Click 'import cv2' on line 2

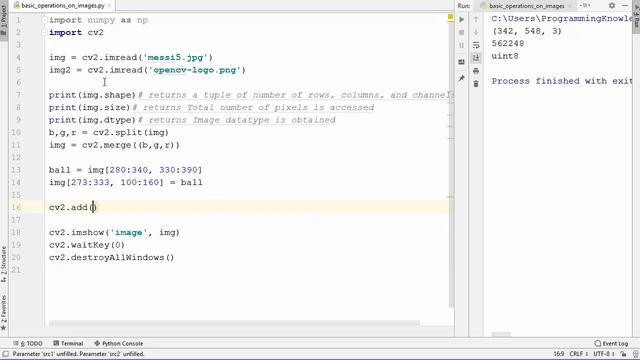pyautogui.click(x=76, y=33)
